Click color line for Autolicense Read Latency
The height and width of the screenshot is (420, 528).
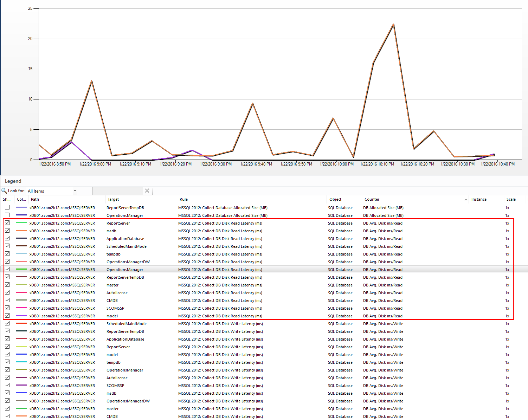(x=21, y=292)
